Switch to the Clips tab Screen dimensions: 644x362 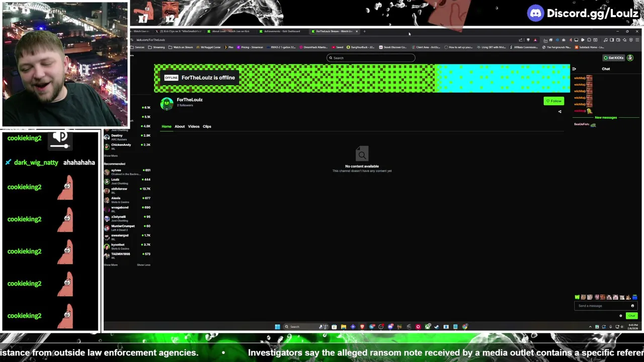tap(207, 126)
